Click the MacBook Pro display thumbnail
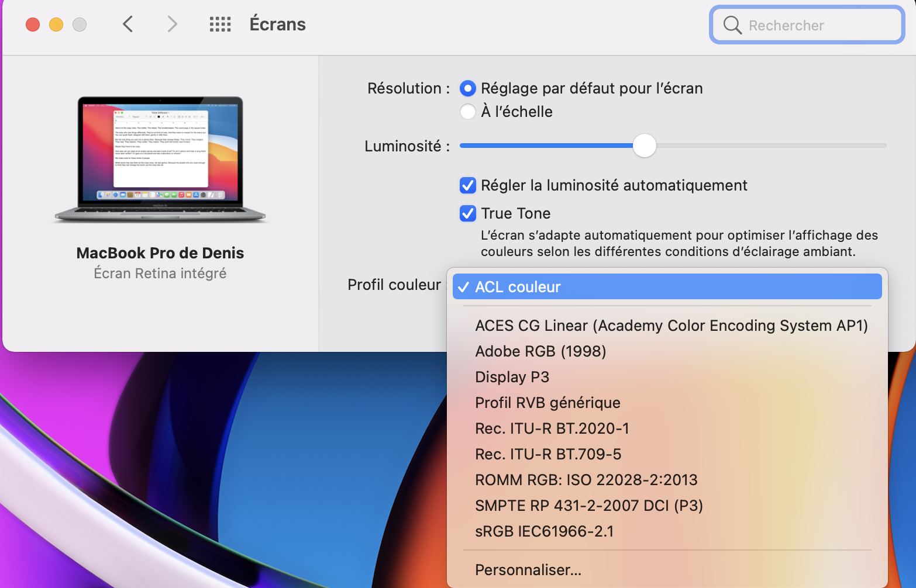The height and width of the screenshot is (588, 916). click(160, 160)
